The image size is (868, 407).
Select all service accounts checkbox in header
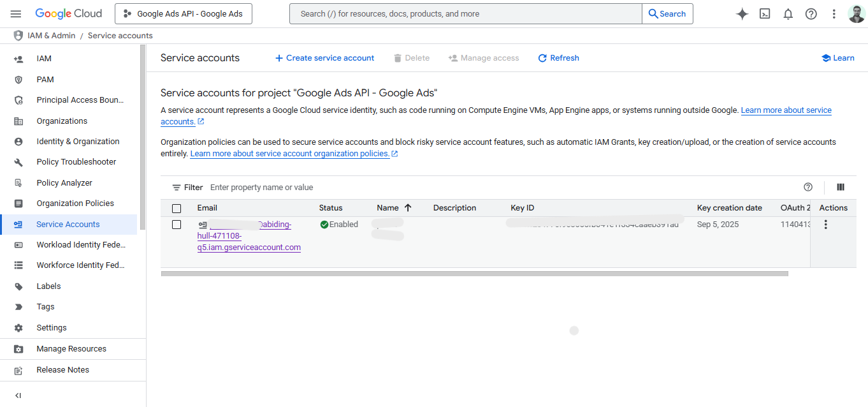(177, 208)
